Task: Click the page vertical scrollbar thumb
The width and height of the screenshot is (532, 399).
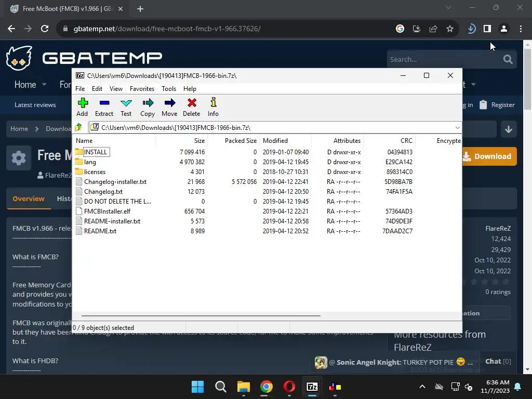Action: click(527, 79)
